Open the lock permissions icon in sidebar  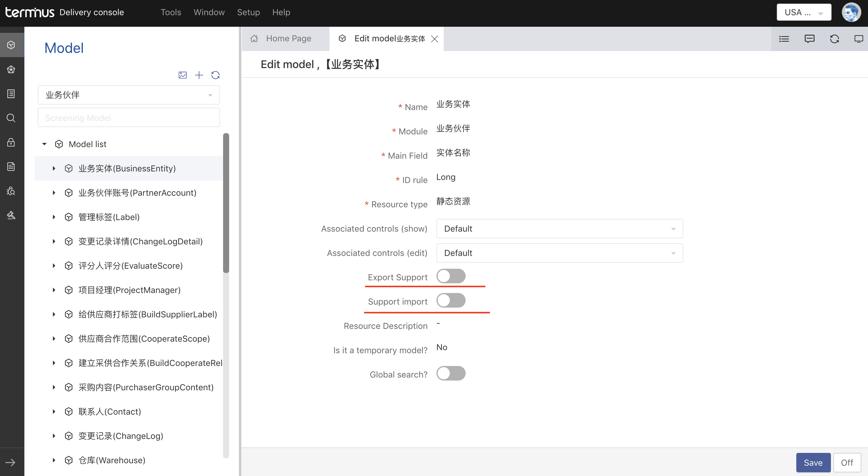tap(11, 142)
